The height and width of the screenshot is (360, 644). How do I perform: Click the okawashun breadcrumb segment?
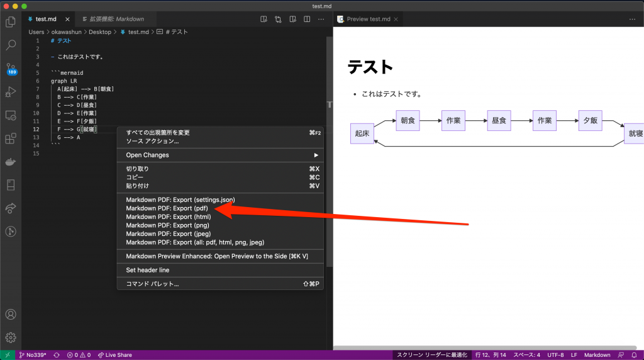coord(67,31)
